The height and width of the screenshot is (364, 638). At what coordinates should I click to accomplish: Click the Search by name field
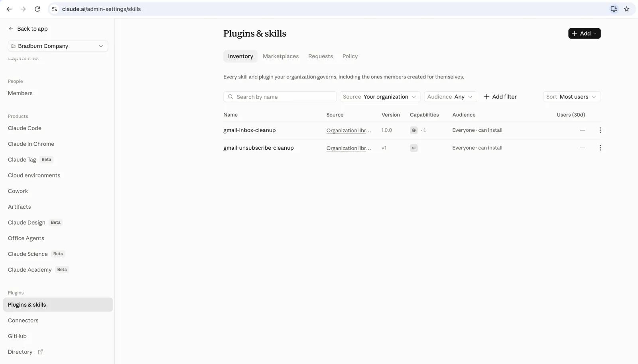(280, 97)
